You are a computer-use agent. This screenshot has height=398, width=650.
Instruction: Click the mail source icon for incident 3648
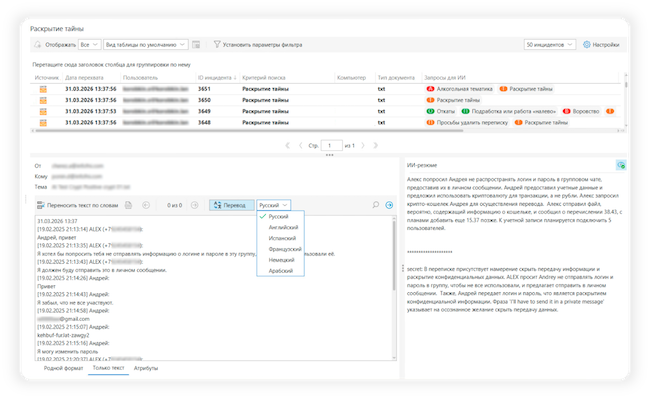pyautogui.click(x=43, y=123)
